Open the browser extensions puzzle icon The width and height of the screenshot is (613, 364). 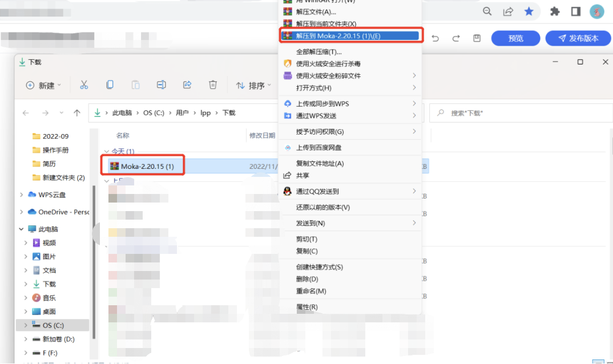click(555, 11)
